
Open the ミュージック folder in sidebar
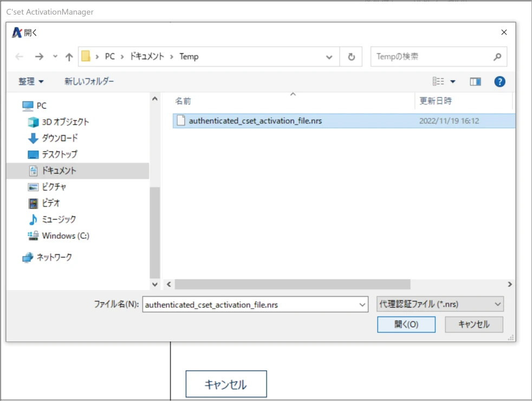[x=59, y=219]
